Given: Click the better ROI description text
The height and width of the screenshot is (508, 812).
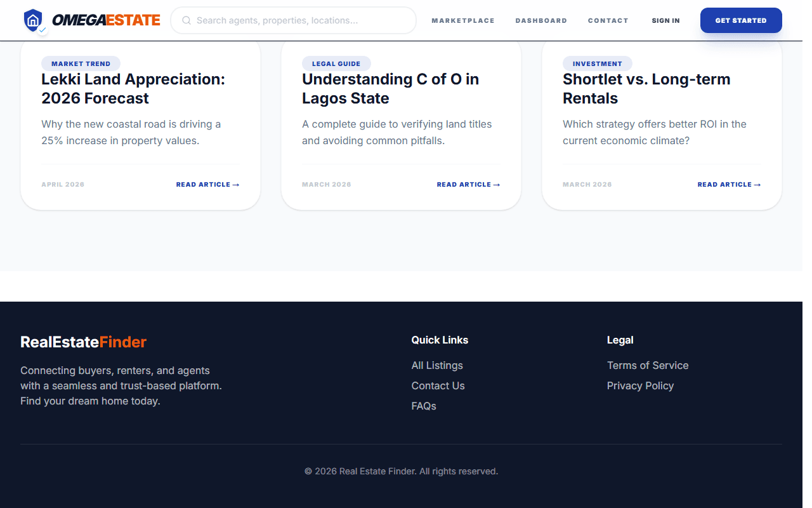Looking at the screenshot, I should [x=655, y=133].
